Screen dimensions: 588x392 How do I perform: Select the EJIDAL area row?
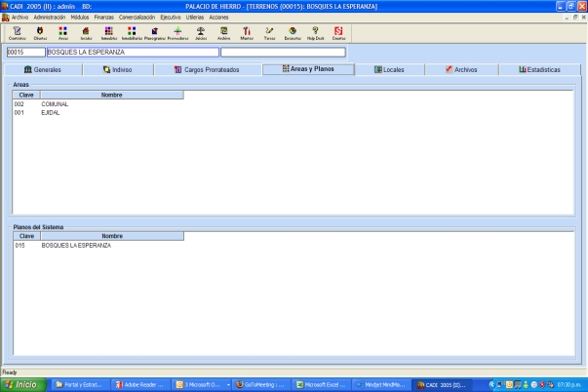pos(51,112)
